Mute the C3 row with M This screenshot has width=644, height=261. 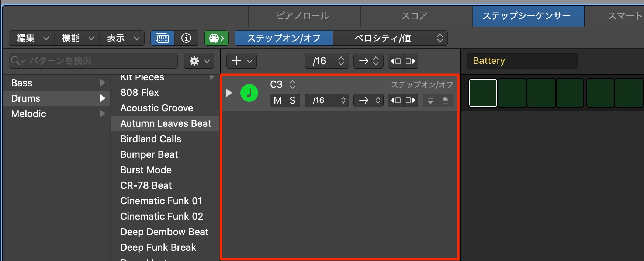coord(278,100)
